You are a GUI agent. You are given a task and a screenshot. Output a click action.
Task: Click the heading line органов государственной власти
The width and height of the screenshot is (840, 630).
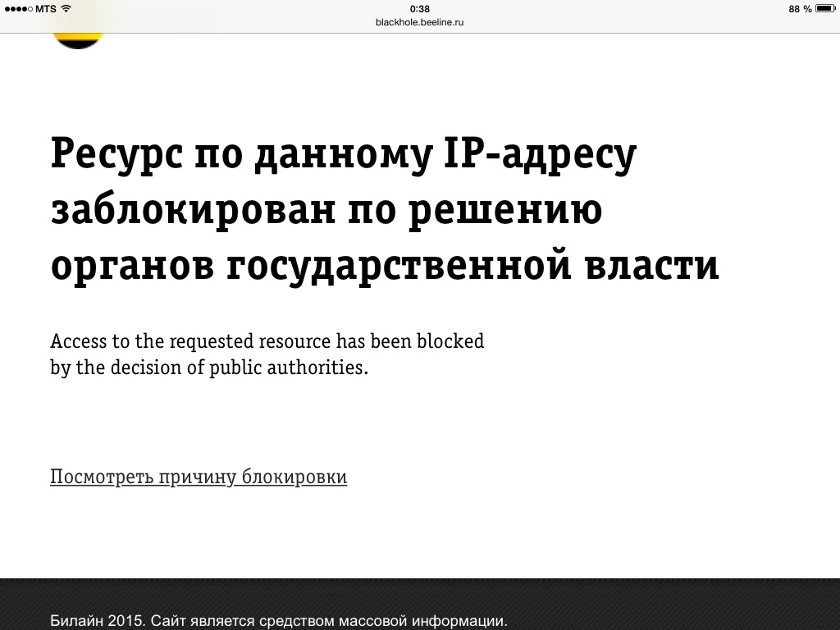click(384, 266)
